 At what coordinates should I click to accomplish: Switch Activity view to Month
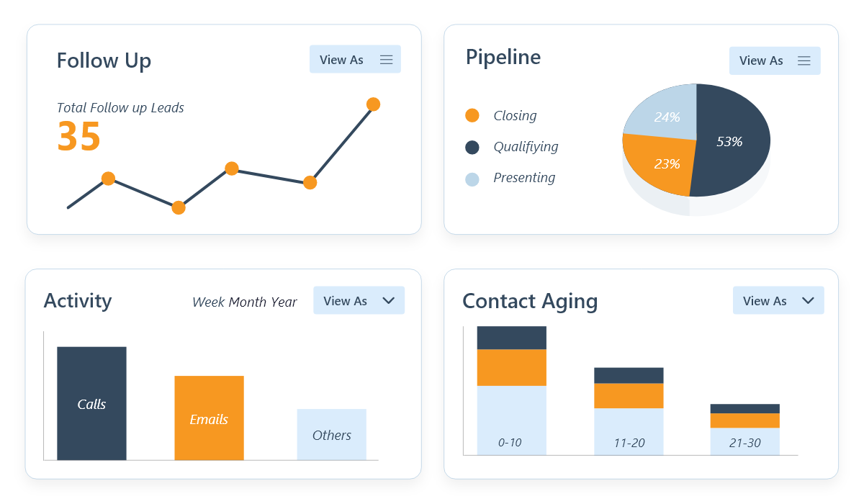point(247,302)
